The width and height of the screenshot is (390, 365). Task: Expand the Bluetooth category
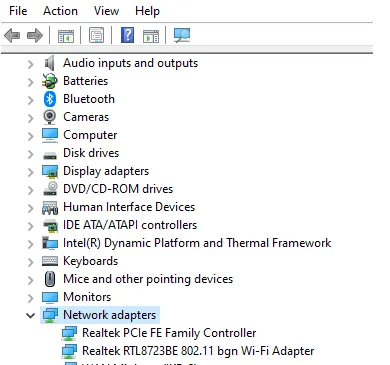[31, 100]
